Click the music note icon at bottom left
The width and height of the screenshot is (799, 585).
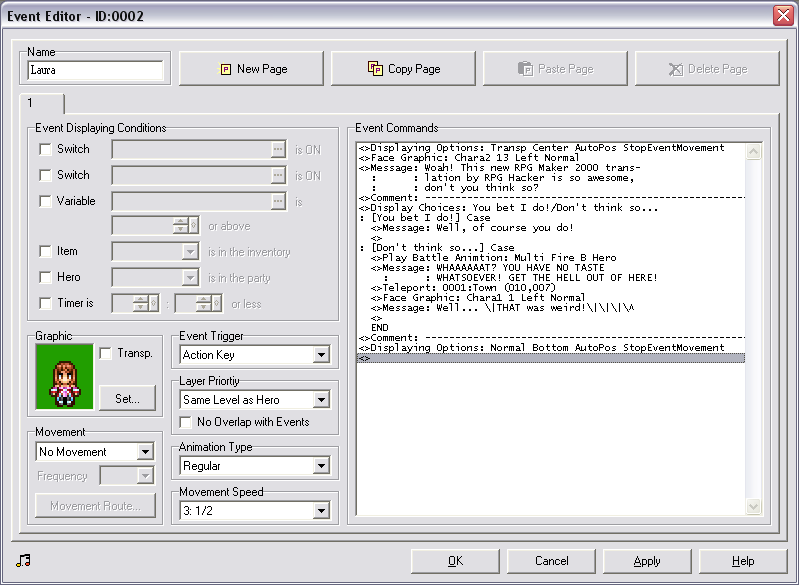pos(24,560)
